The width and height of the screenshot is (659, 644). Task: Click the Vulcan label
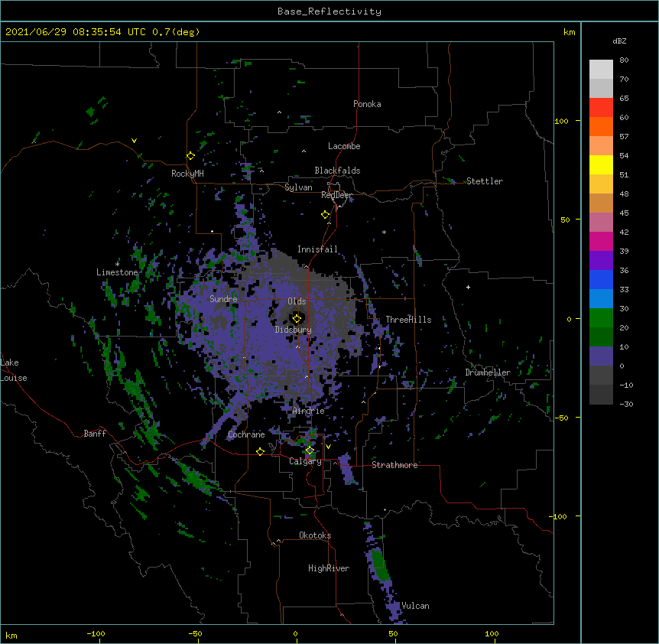point(415,606)
